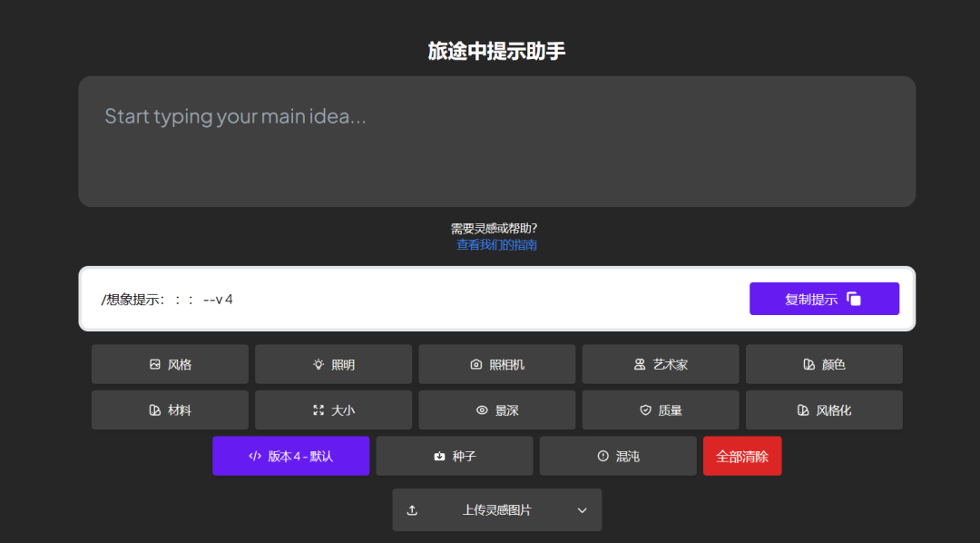980x543 pixels.
Task: Select the 大小 option
Action: [x=333, y=410]
